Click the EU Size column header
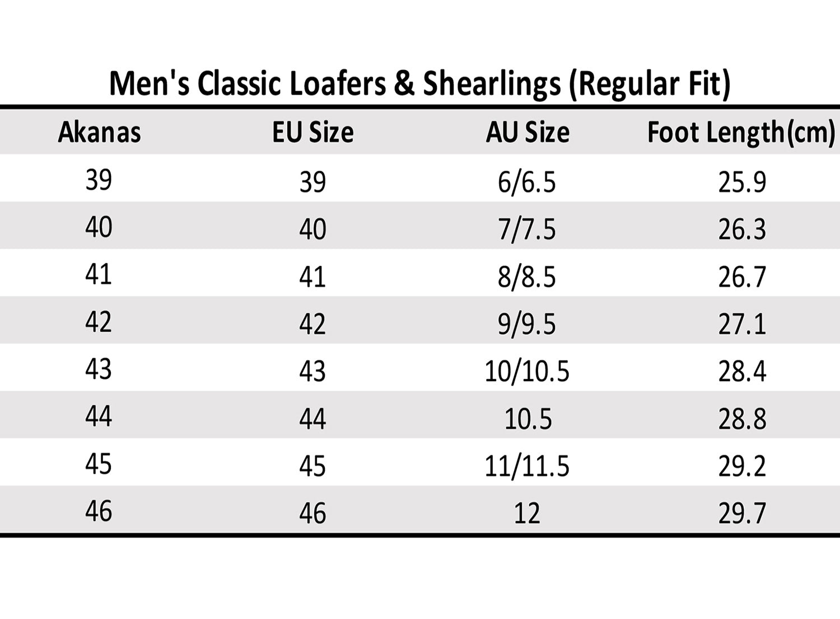 312,133
